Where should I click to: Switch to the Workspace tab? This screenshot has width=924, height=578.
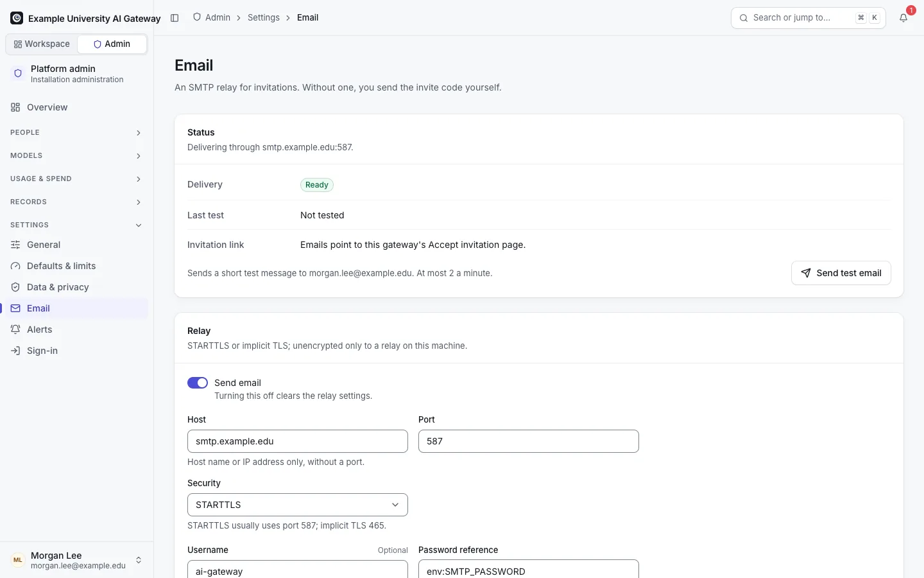click(42, 44)
